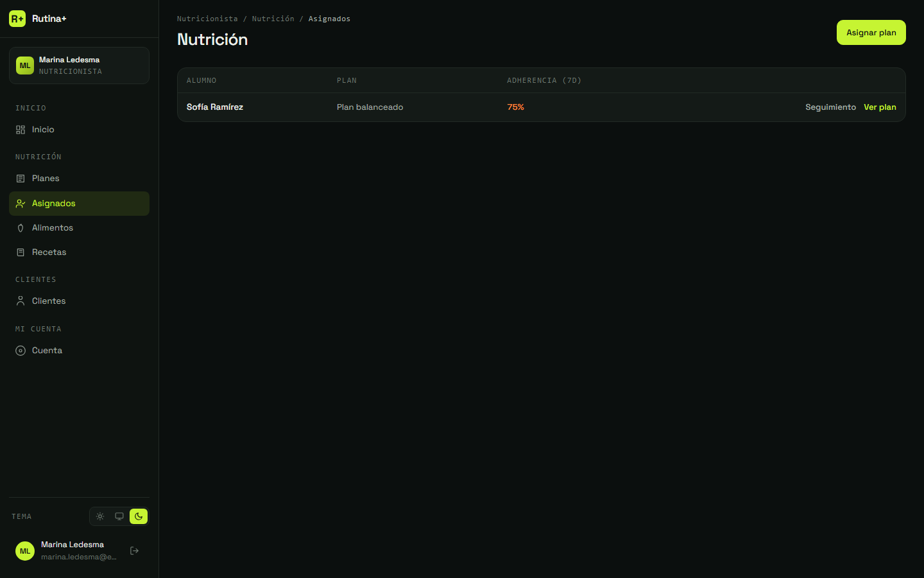Click the Cuenta circle icon
Screen dimensions: 924x578
click(x=21, y=351)
